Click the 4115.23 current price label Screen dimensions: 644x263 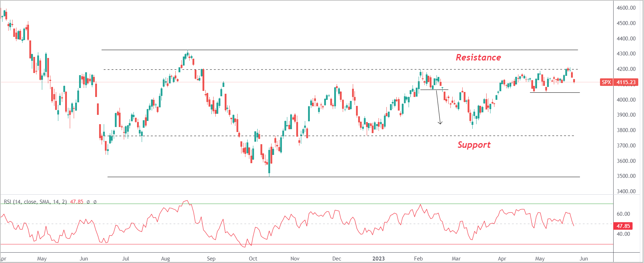(626, 82)
